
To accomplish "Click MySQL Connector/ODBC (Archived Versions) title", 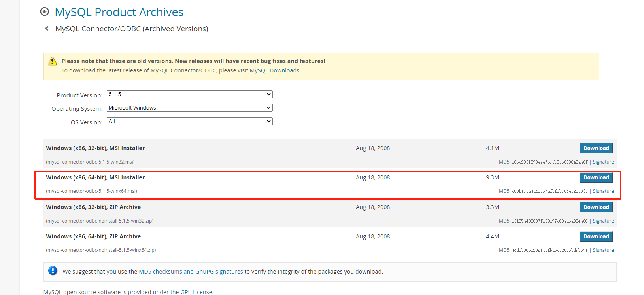I will pyautogui.click(x=132, y=29).
